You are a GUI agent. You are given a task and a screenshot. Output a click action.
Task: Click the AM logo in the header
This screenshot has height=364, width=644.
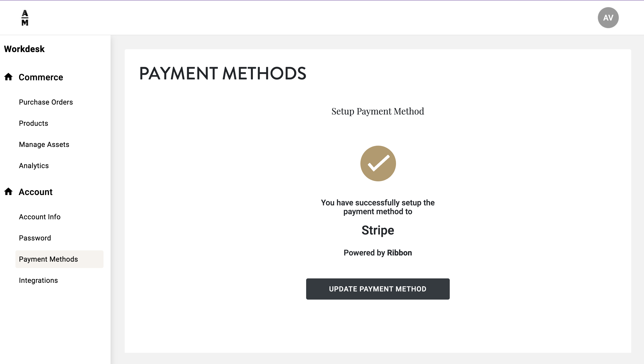(25, 18)
